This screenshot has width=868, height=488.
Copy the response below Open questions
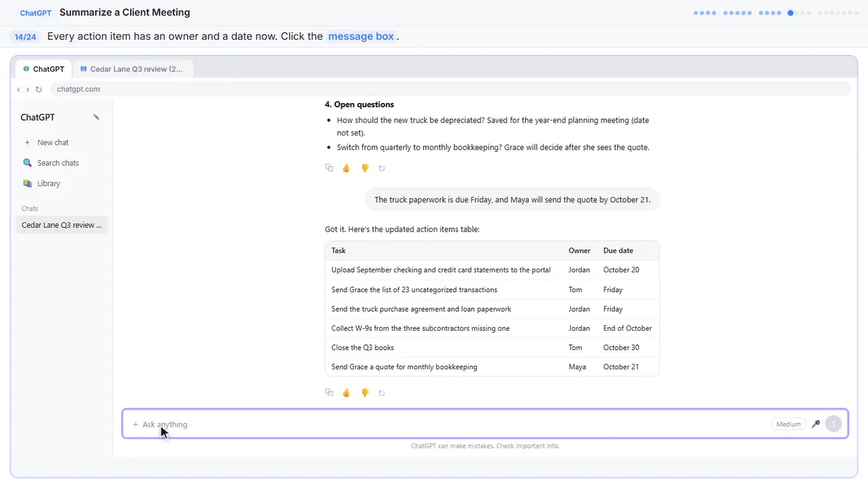[x=329, y=168]
